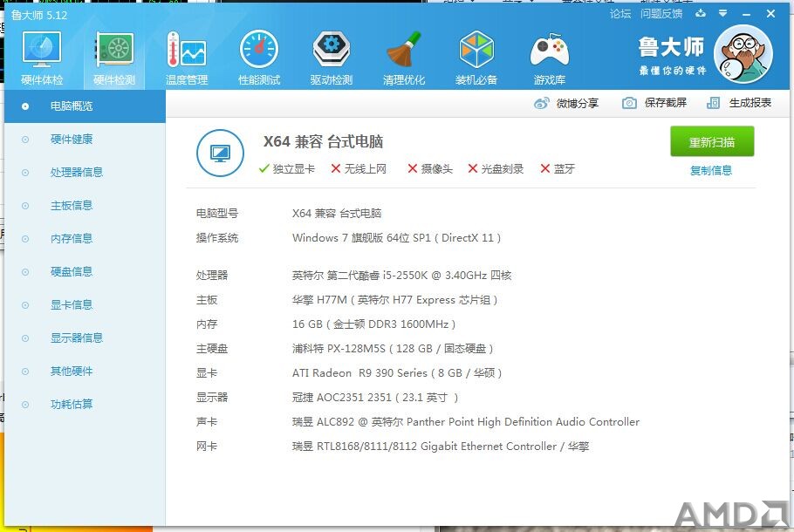Click the report icon for 生成报表
794x532 pixels.
tap(713, 103)
